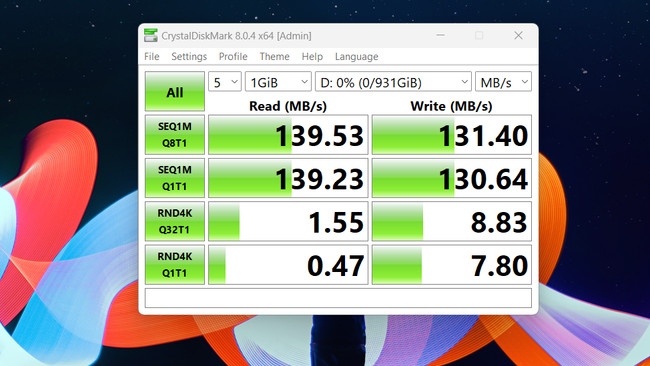Start all benchmarks with the All button
Screen dimensions: 650x366
pyautogui.click(x=175, y=91)
